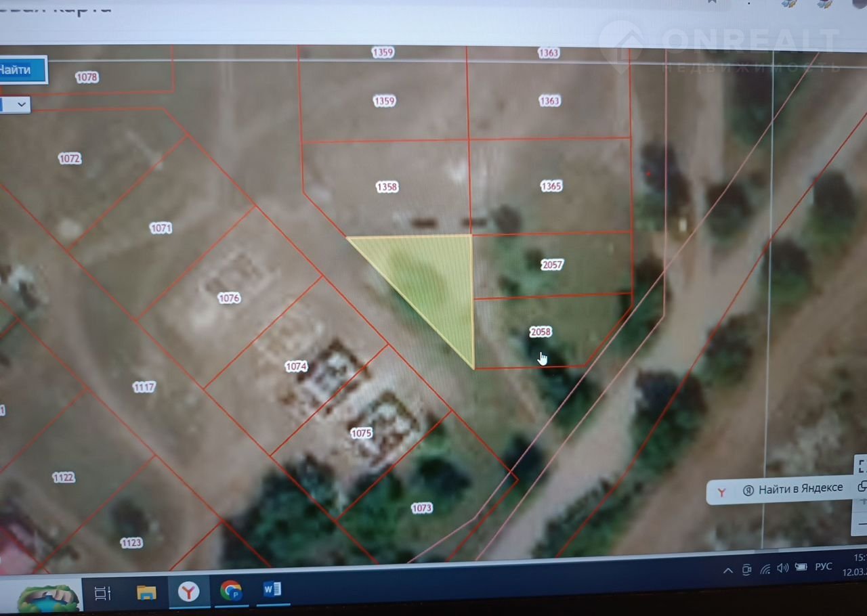Screen dimensions: 867x616
Task: Select land parcel labeled 2057
Action: pyautogui.click(x=552, y=265)
